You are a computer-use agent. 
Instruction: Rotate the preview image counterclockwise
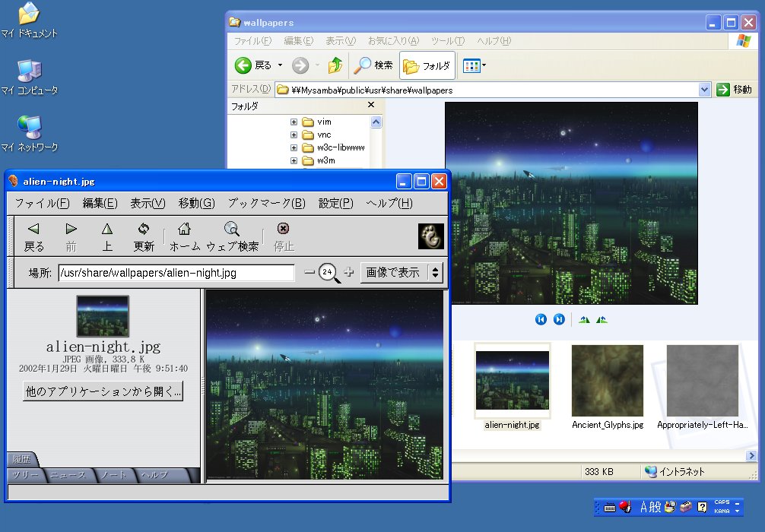(602, 320)
